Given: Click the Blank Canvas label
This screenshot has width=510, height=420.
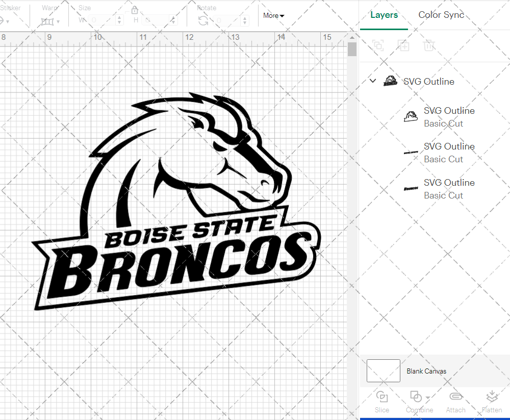Looking at the screenshot, I should tap(427, 371).
